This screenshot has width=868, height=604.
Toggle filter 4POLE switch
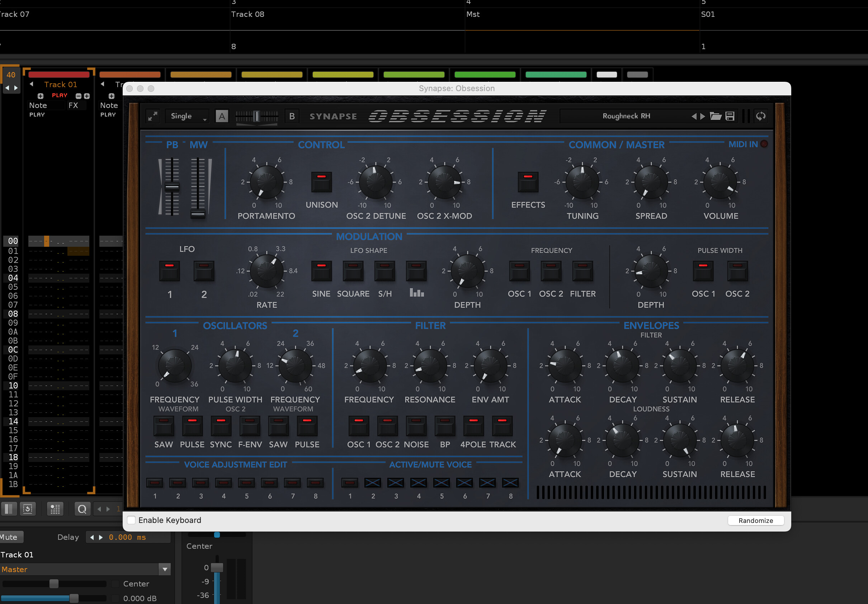473,426
